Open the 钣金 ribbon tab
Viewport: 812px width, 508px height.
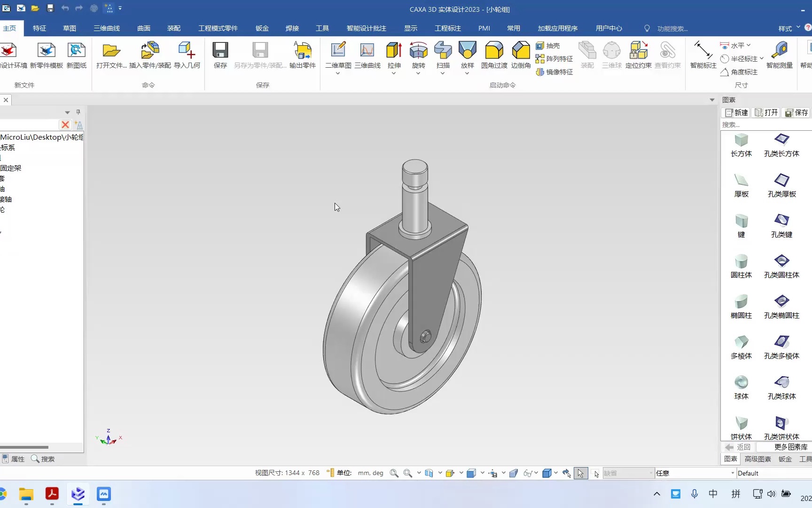[x=262, y=28]
